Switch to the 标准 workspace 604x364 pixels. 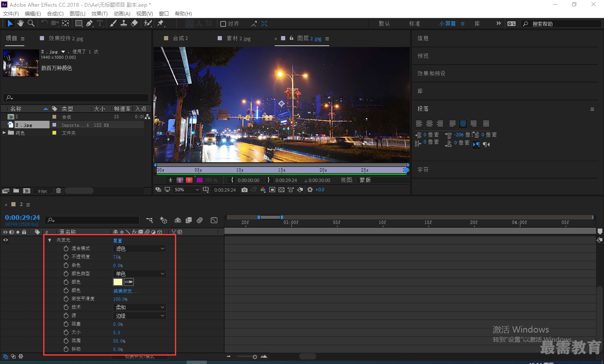tap(414, 23)
